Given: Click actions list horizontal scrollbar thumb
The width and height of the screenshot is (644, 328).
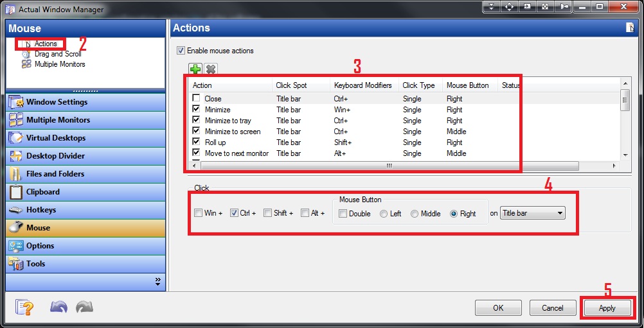Looking at the screenshot, I should pyautogui.click(x=389, y=166).
